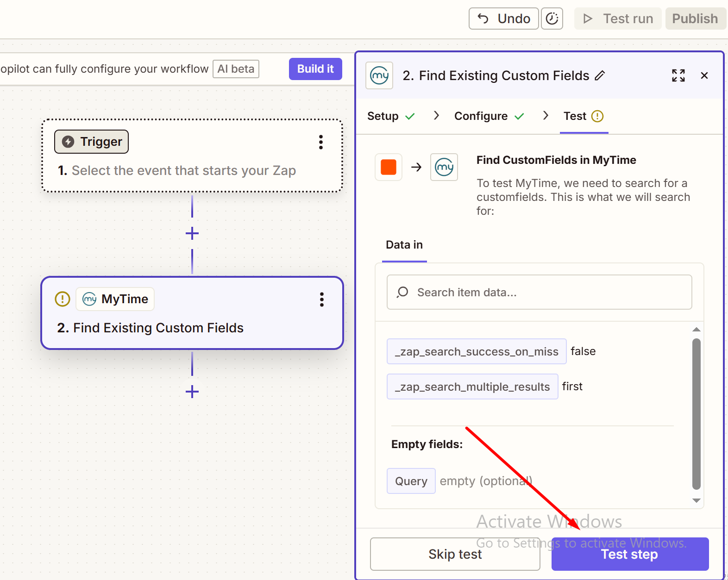Image resolution: width=728 pixels, height=580 pixels.
Task: Click the 'first' value
Action: point(572,387)
